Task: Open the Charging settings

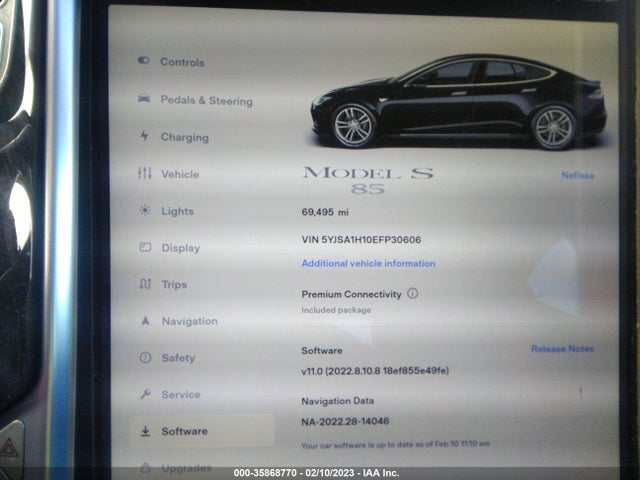Action: tap(185, 137)
